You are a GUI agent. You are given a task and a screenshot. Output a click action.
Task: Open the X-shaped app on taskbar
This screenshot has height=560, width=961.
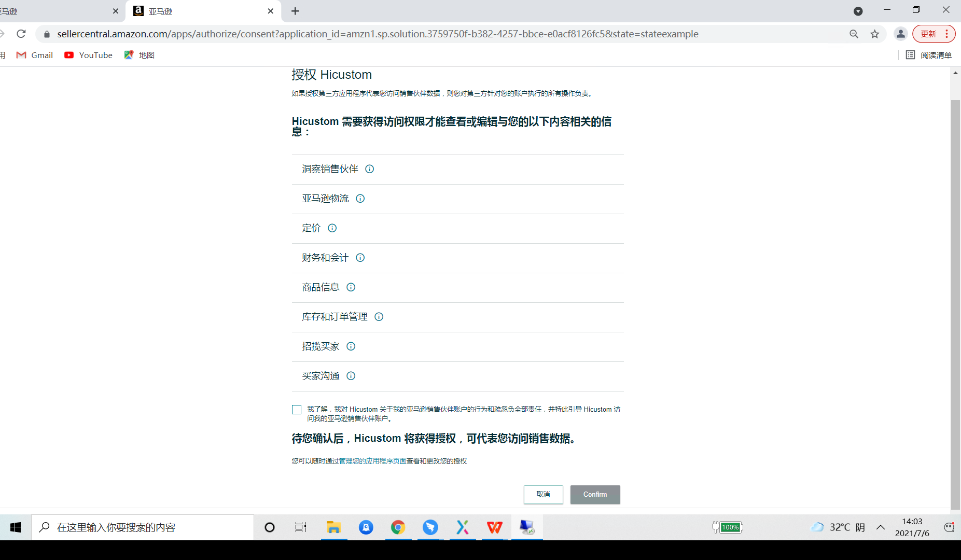[463, 527]
